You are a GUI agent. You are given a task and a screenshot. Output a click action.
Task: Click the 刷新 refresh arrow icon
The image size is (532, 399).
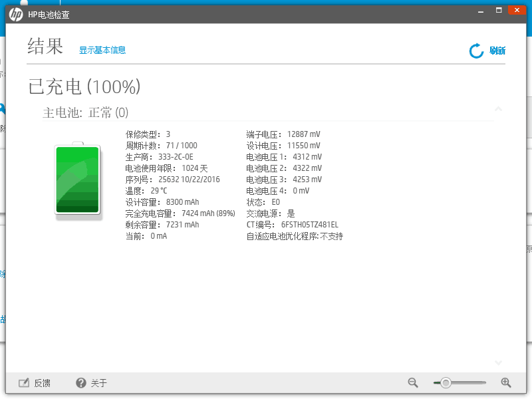point(476,51)
